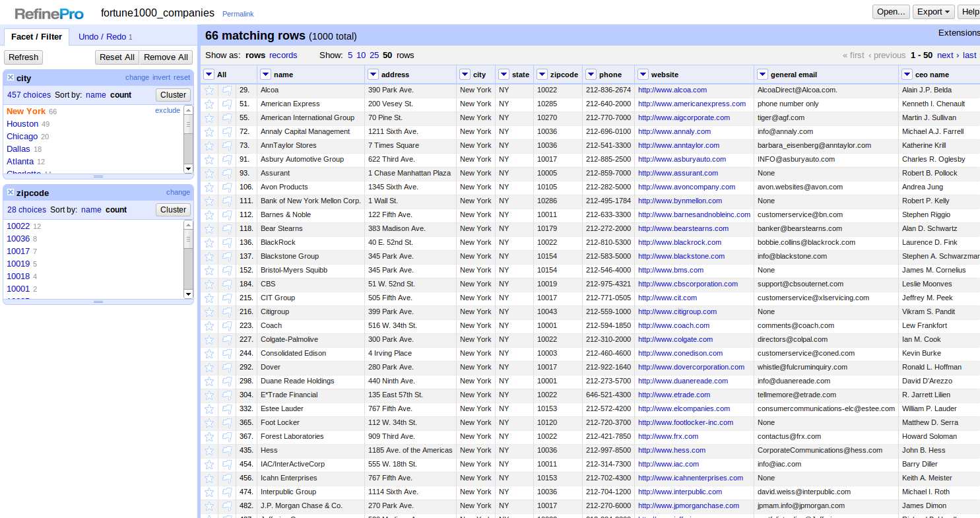Switch to the Undo / Redo tab

(106, 37)
